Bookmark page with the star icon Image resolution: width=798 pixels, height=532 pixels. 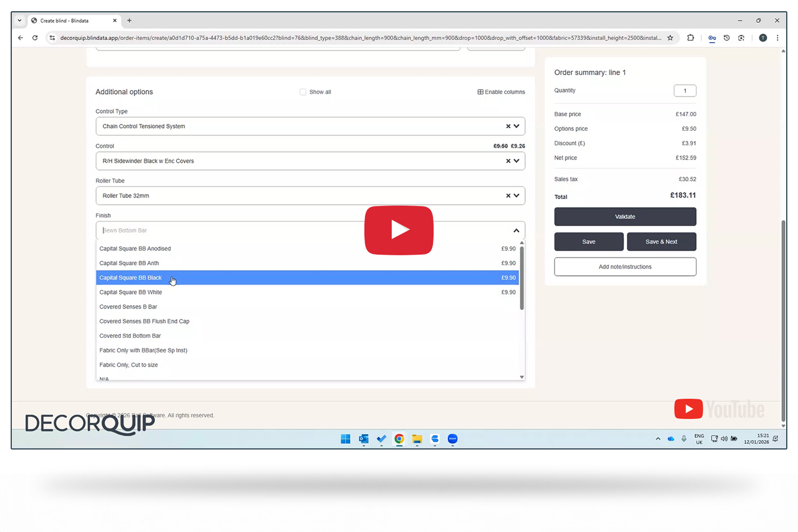click(670, 38)
